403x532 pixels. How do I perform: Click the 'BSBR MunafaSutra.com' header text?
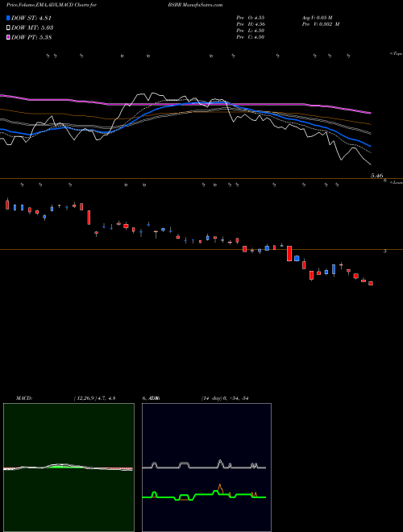coord(195,5)
